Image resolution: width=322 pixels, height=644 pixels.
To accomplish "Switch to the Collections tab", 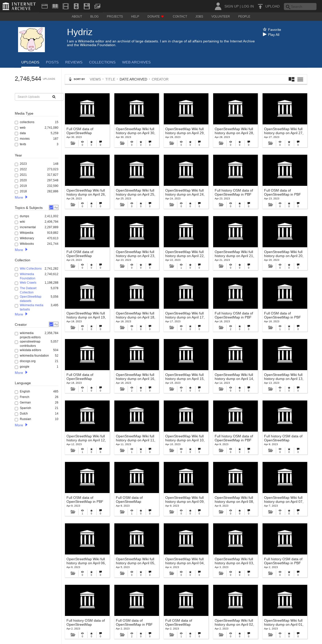I will tap(102, 62).
